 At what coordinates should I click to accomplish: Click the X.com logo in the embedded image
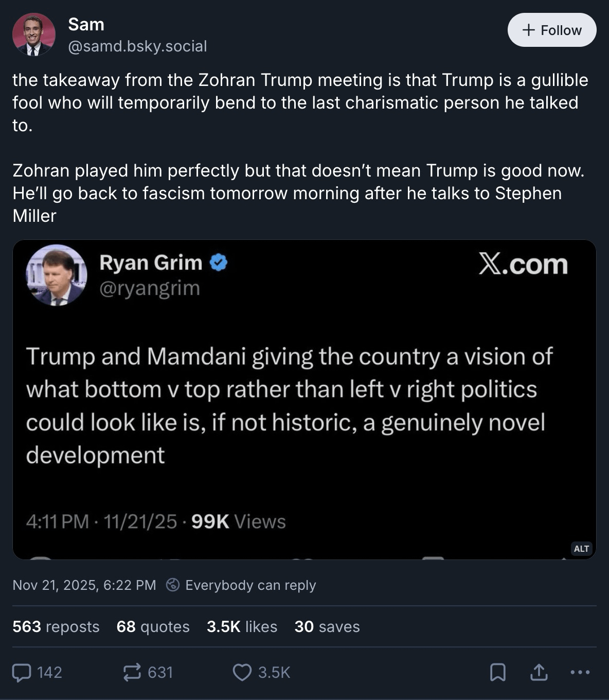pyautogui.click(x=523, y=265)
